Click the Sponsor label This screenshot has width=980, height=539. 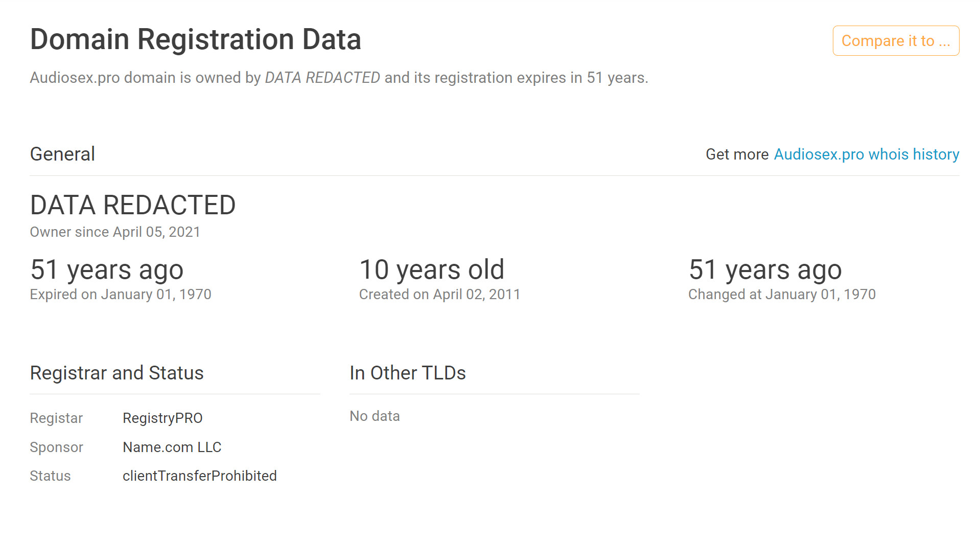pos(56,447)
